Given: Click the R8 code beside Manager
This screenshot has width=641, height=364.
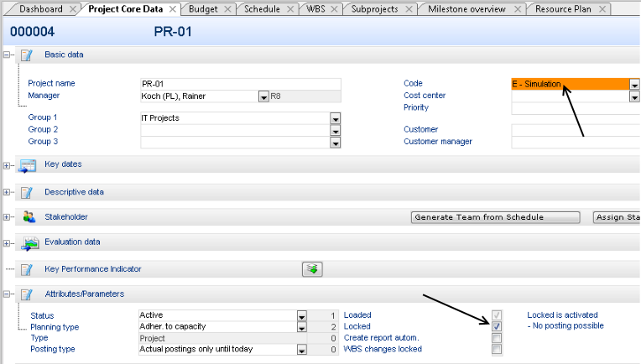Looking at the screenshot, I should 275,96.
